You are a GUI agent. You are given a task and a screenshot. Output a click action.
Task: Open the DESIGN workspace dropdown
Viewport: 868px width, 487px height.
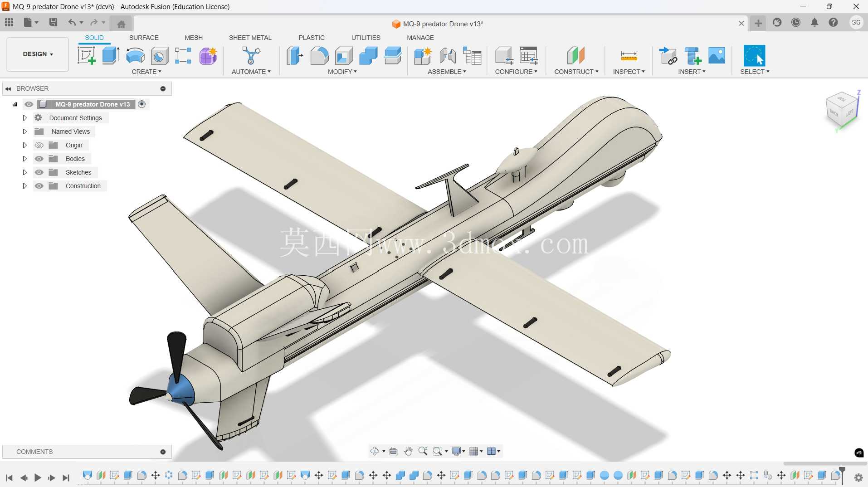click(38, 54)
